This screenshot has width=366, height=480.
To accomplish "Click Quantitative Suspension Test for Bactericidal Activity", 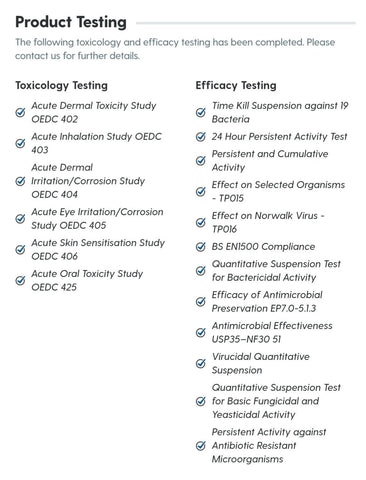I will tap(276, 270).
